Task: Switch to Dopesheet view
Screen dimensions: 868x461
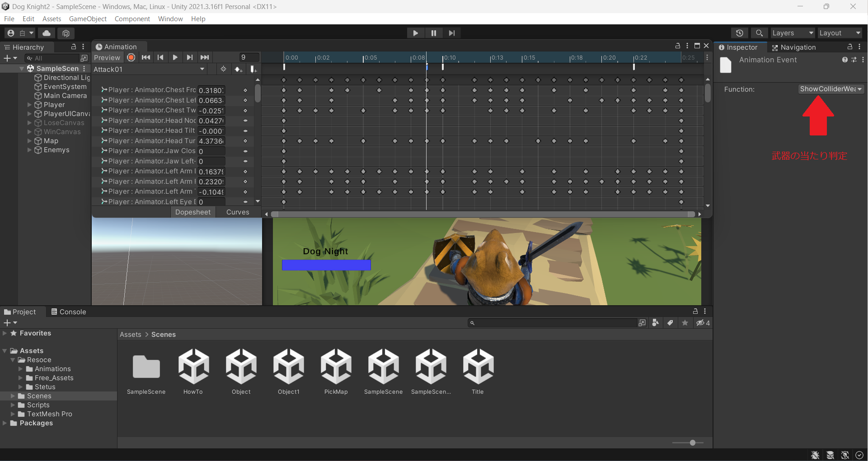Action: pyautogui.click(x=193, y=212)
